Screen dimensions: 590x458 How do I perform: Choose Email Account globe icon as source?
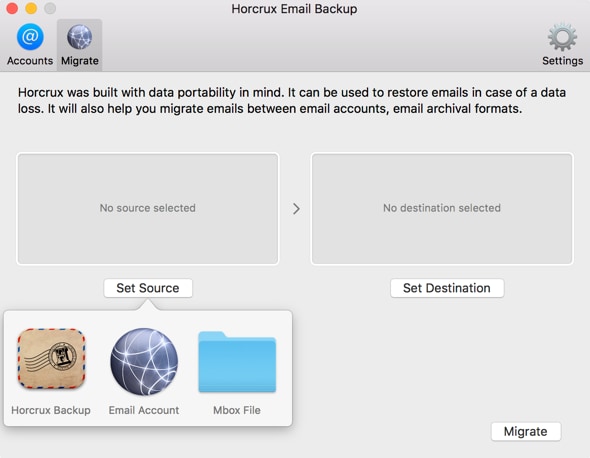click(144, 362)
